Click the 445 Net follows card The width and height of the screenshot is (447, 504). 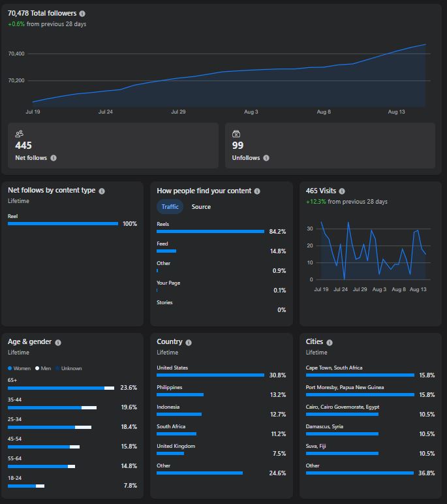tap(113, 146)
